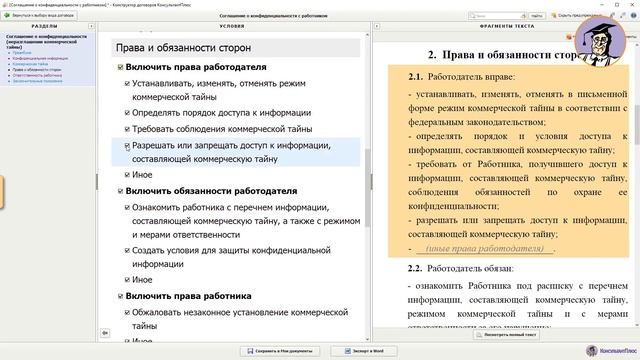Toggle the 'Устанавливать, изменять, отменять режим' checkbox
640x360 pixels.
(127, 83)
